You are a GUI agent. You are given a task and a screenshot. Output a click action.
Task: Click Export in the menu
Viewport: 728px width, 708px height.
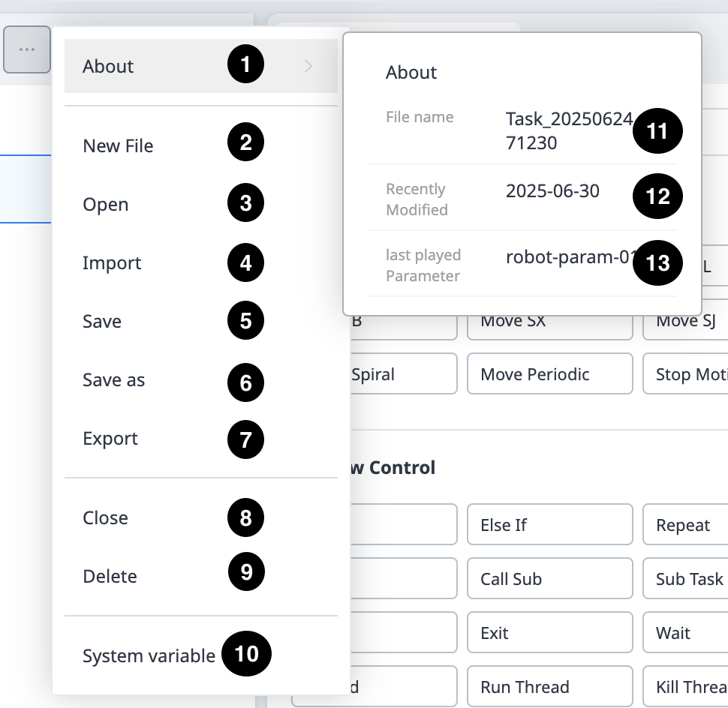click(110, 439)
